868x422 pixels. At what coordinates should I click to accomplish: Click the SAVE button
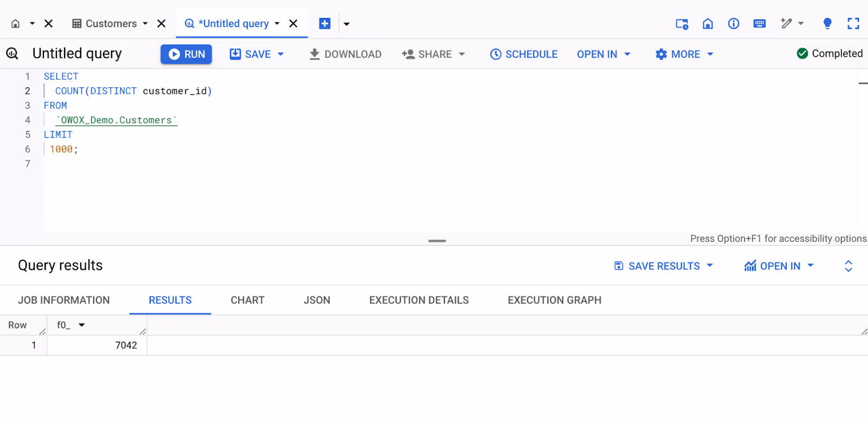pyautogui.click(x=250, y=54)
